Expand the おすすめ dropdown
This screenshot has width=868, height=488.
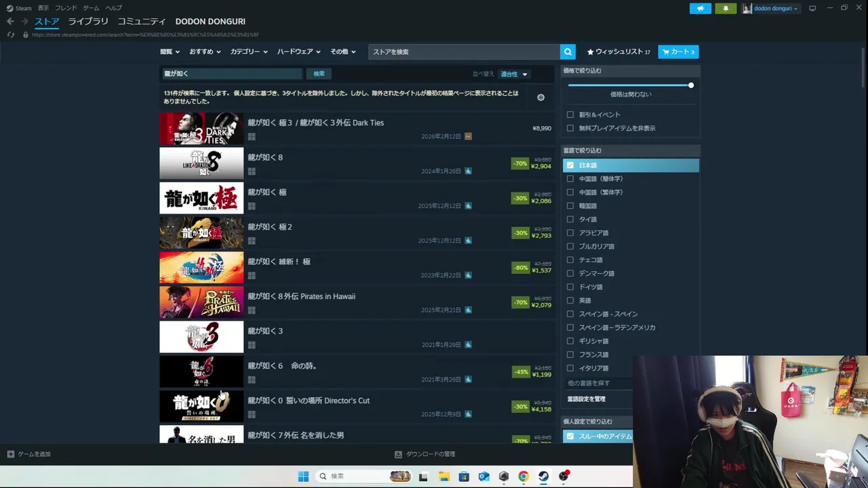pyautogui.click(x=205, y=52)
